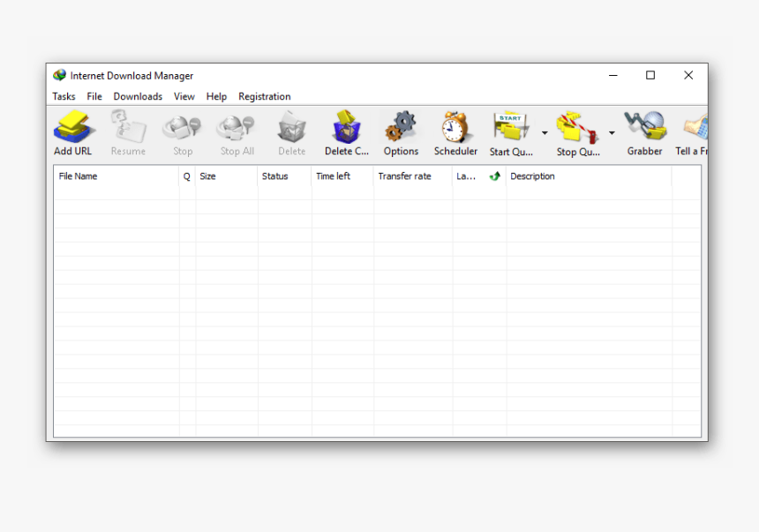Open the Tasks menu
This screenshot has width=759, height=532.
[64, 96]
